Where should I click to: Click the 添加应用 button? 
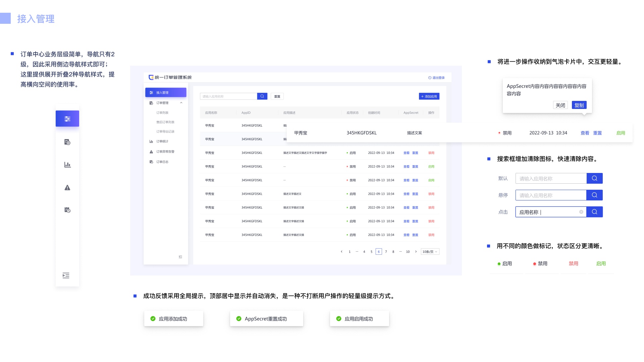click(x=429, y=96)
